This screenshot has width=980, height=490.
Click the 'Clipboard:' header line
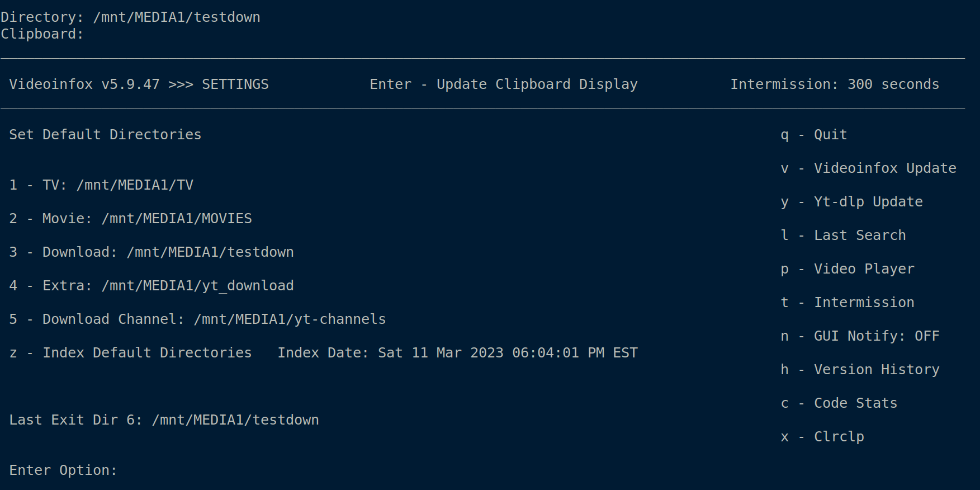pos(42,34)
